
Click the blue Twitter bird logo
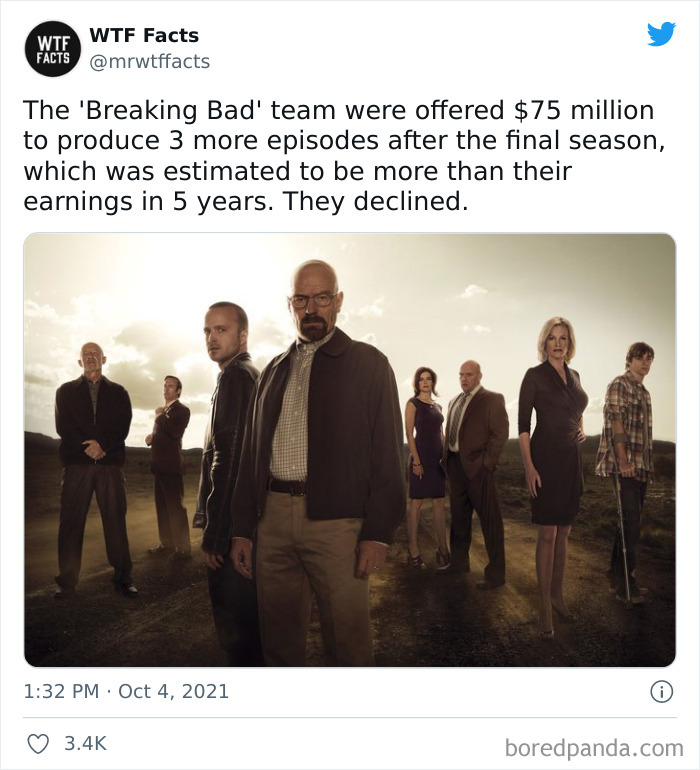tap(661, 34)
